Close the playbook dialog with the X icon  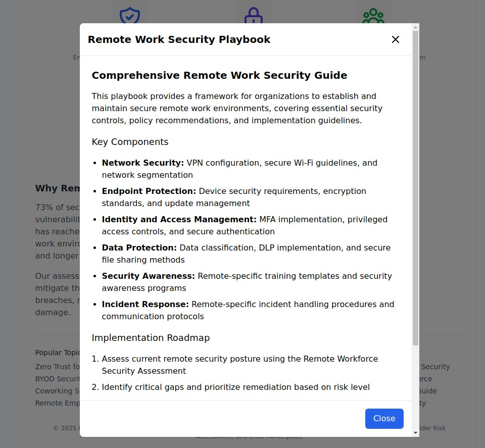tap(396, 39)
